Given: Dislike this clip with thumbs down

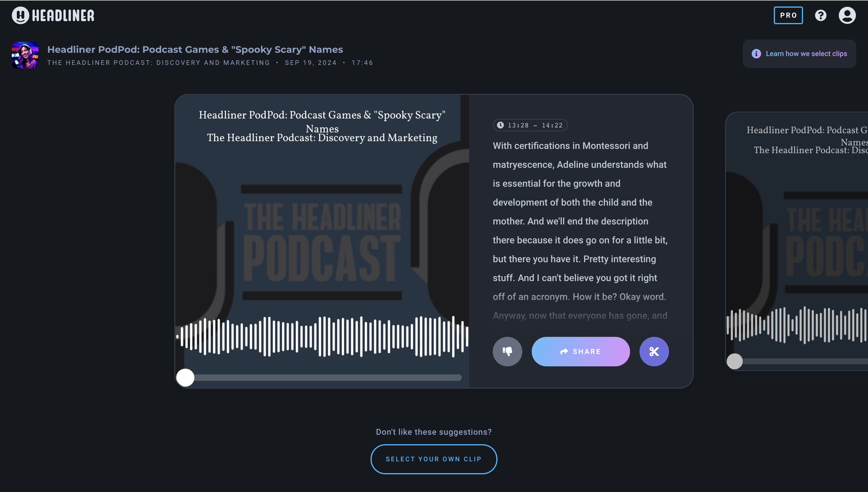Looking at the screenshot, I should 507,351.
